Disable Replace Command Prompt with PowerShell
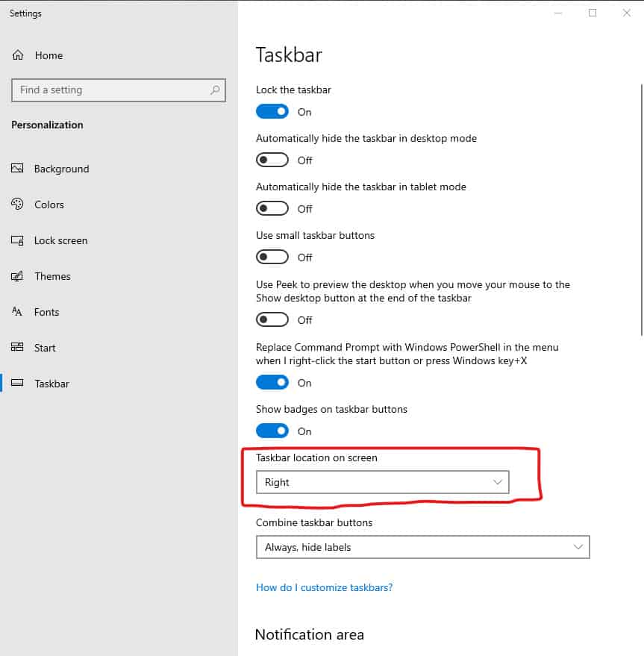Viewport: 644px width, 656px height. (272, 382)
